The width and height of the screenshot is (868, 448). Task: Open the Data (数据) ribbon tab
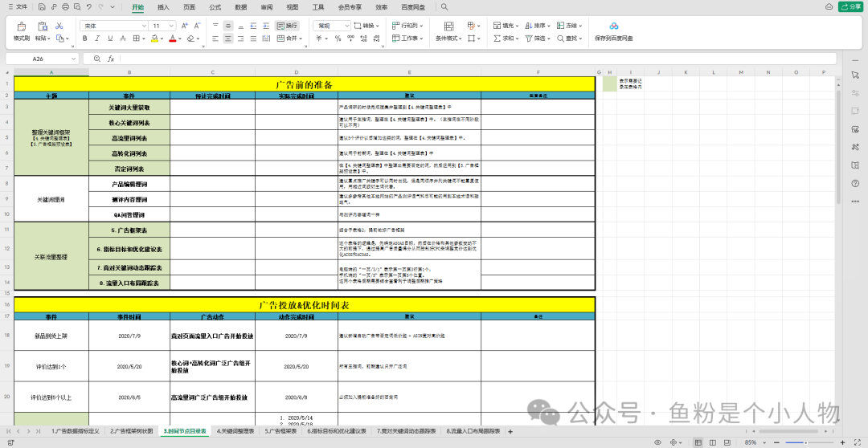click(241, 7)
